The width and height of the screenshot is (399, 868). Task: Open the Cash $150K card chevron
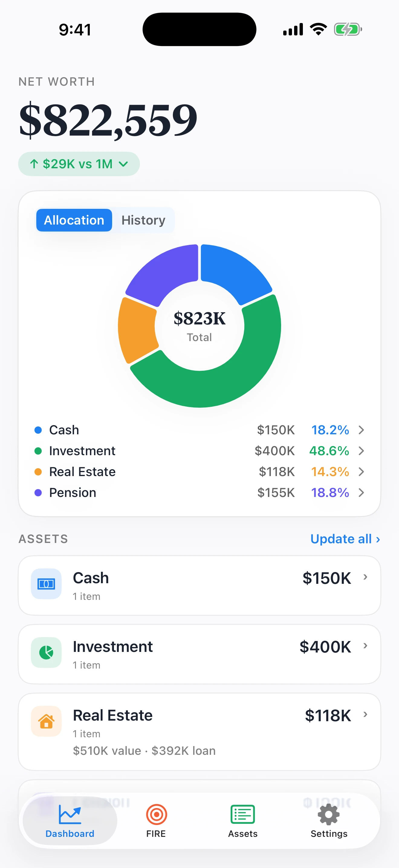click(x=365, y=577)
